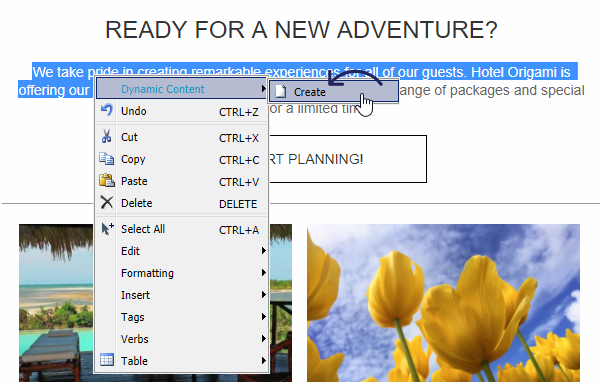Click the Copy pages icon

point(106,158)
